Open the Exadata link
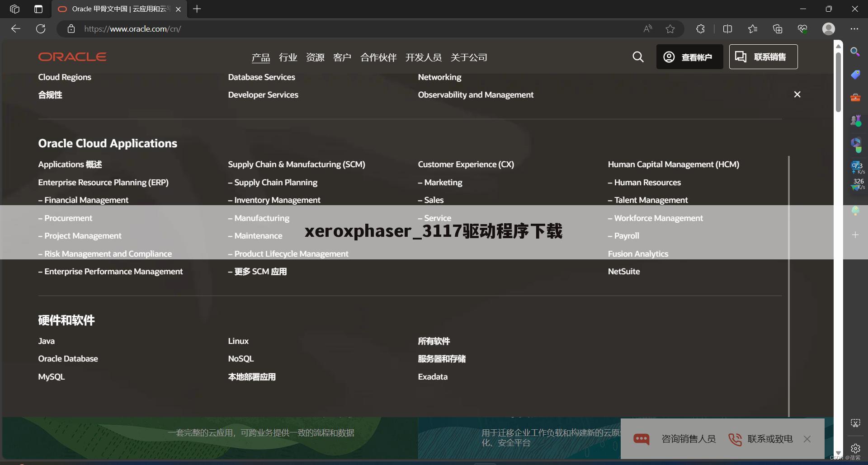The image size is (868, 465). pos(433,377)
